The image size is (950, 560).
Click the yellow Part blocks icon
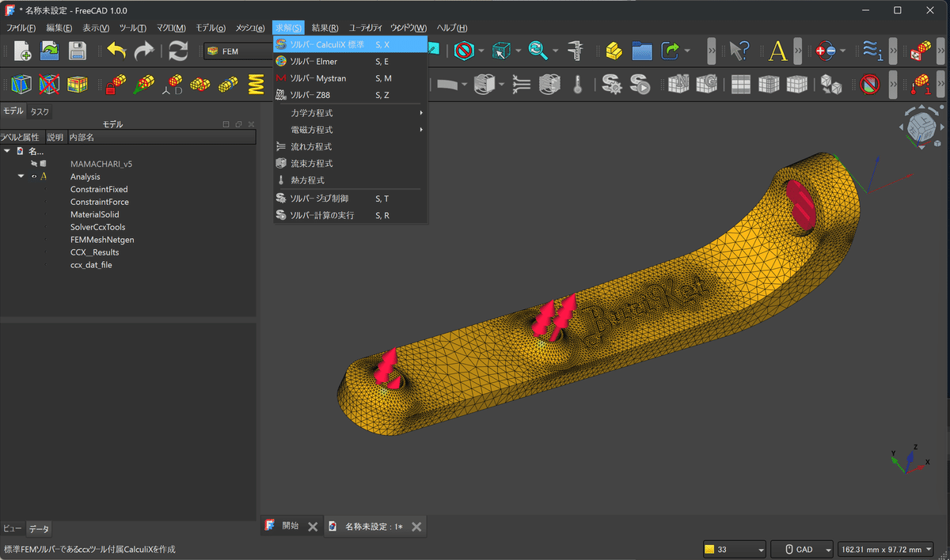614,51
